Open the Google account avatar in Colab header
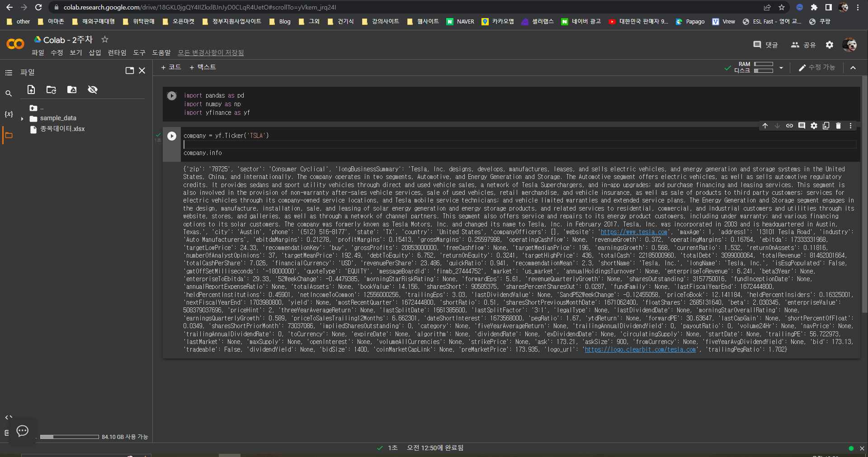This screenshot has height=457, width=868. [x=849, y=45]
